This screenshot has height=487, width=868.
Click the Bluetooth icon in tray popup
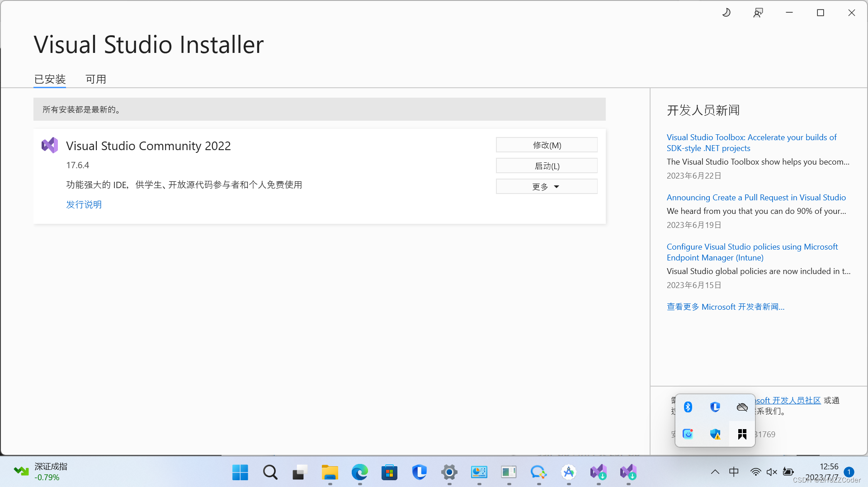tap(688, 407)
